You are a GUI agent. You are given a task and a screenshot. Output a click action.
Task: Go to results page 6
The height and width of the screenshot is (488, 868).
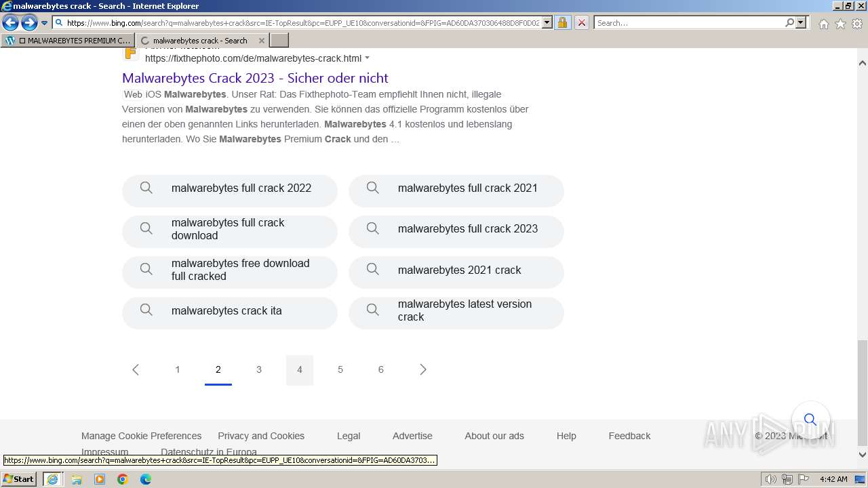click(381, 369)
